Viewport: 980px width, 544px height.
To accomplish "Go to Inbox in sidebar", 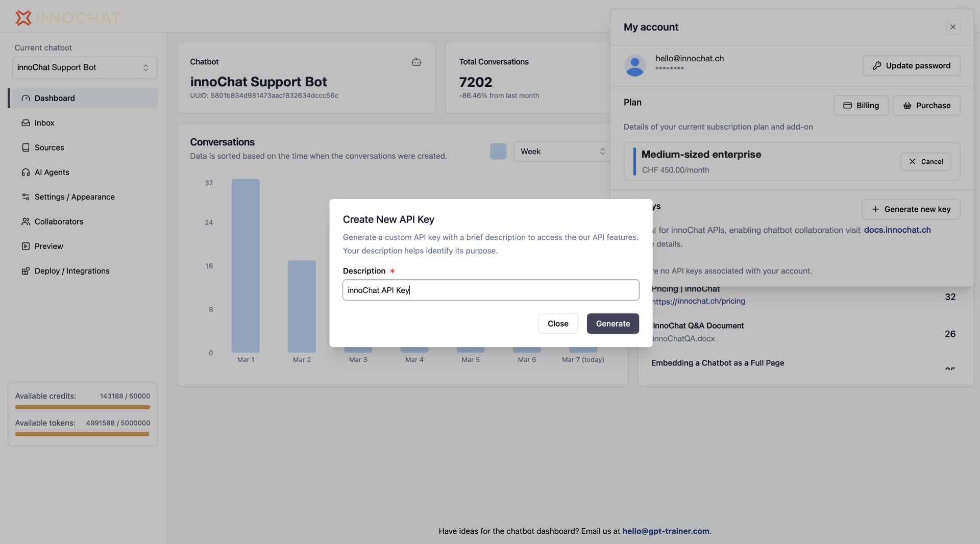I will pos(44,123).
